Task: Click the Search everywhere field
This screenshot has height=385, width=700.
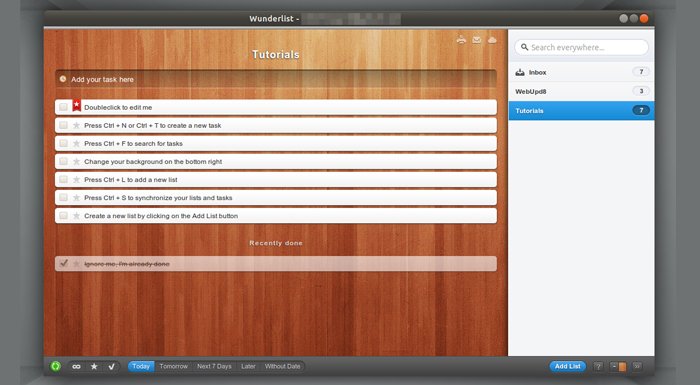Action: pos(581,47)
